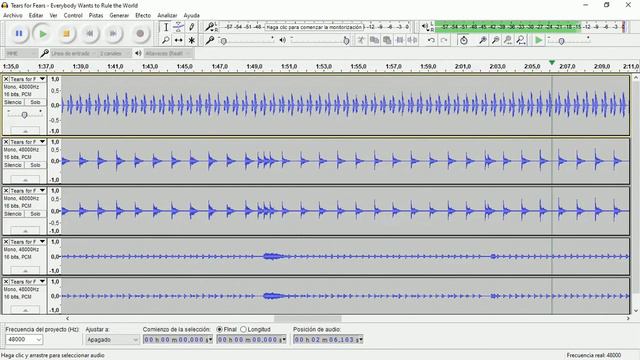The image size is (640, 360).
Task: Fit project in window
Action: [521, 40]
